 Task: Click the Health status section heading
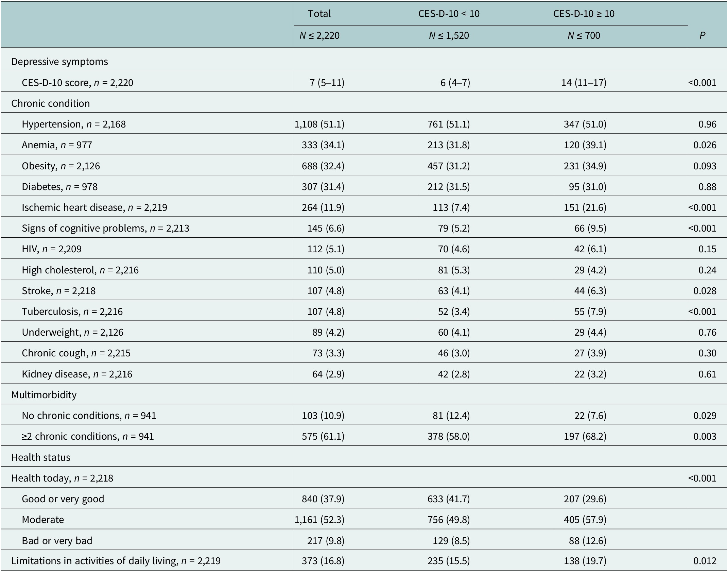click(41, 457)
